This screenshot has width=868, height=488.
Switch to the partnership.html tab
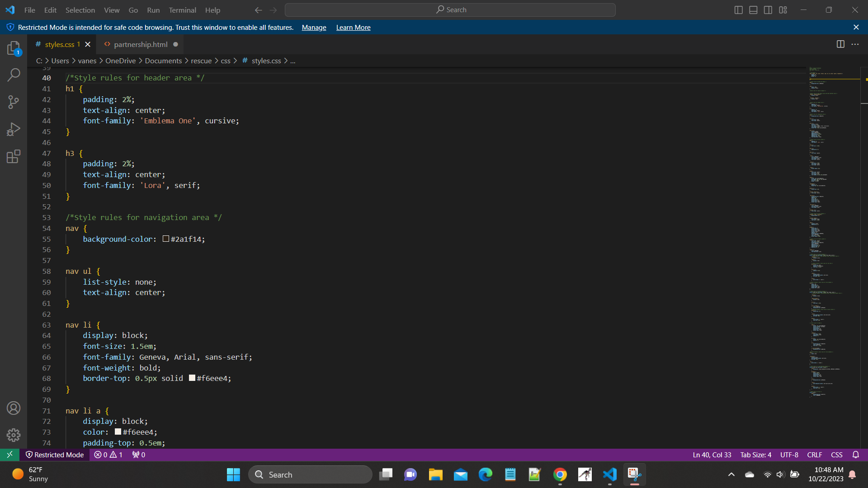(140, 44)
